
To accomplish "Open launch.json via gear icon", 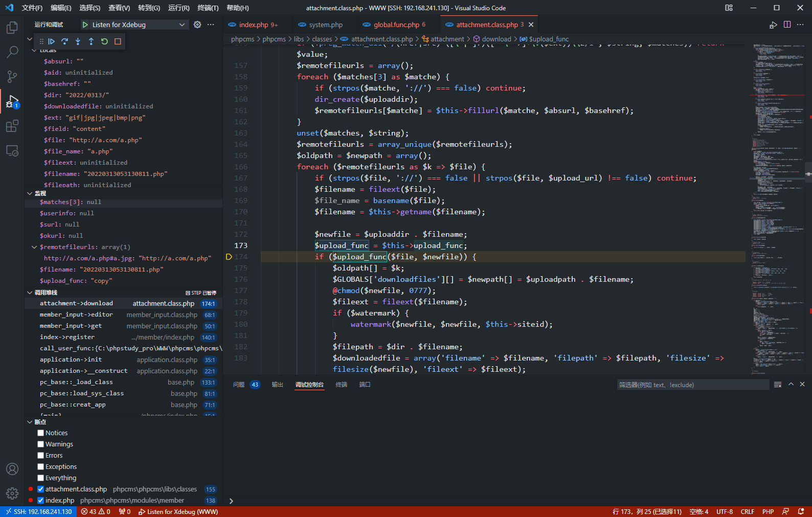I will (197, 25).
